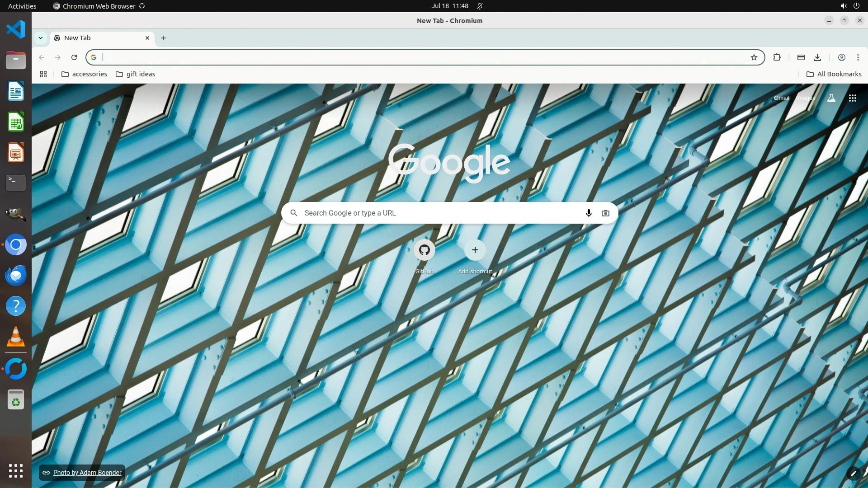868x488 pixels.
Task: Open the Downloads toolbar icon
Action: (817, 57)
